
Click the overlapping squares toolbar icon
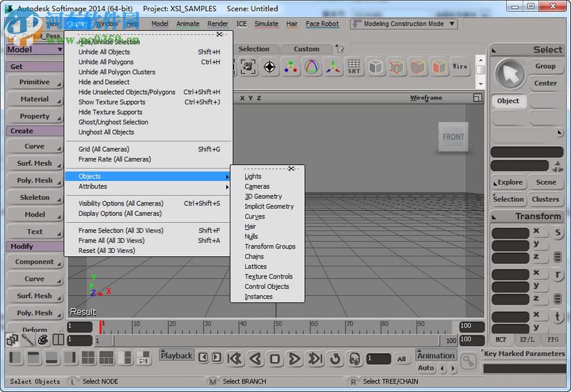pos(13,340)
